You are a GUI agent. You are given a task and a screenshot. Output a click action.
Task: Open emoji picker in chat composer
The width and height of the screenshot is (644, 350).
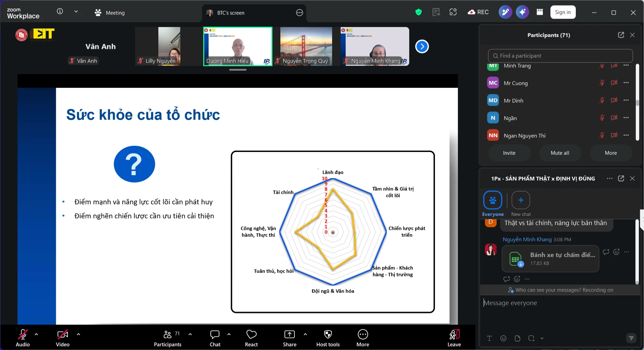503,338
